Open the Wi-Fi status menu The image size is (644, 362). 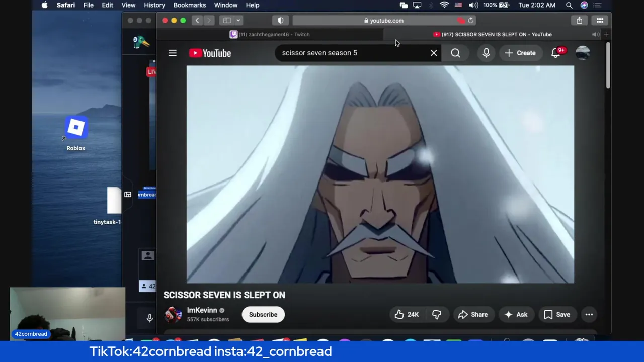point(444,5)
